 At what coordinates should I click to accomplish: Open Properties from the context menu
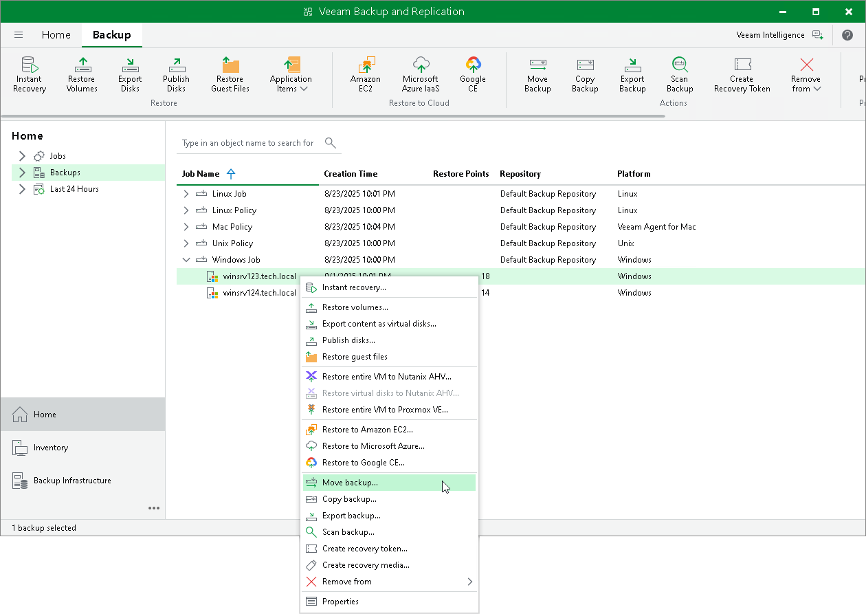tap(390, 602)
